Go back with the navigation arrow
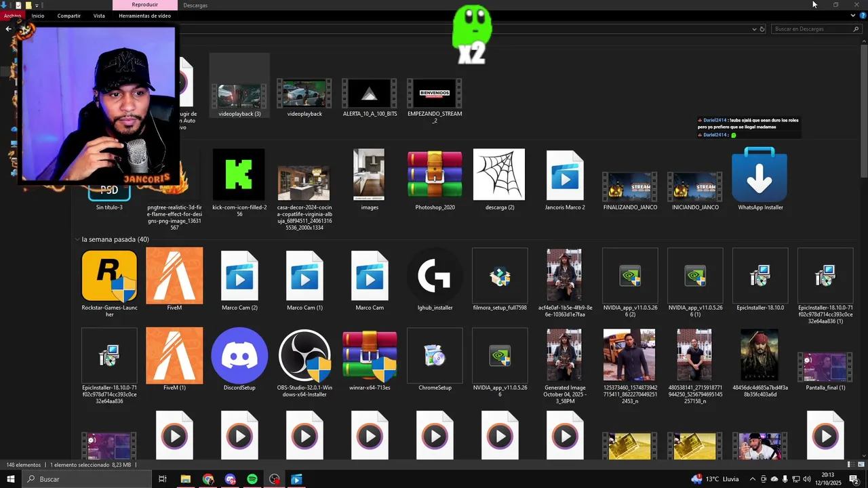Image resolution: width=868 pixels, height=488 pixels. [x=8, y=28]
